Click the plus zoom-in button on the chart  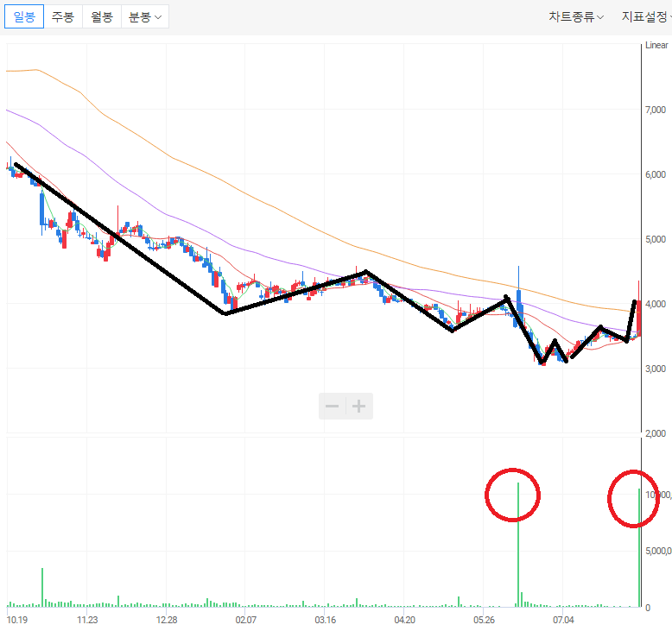pos(358,406)
